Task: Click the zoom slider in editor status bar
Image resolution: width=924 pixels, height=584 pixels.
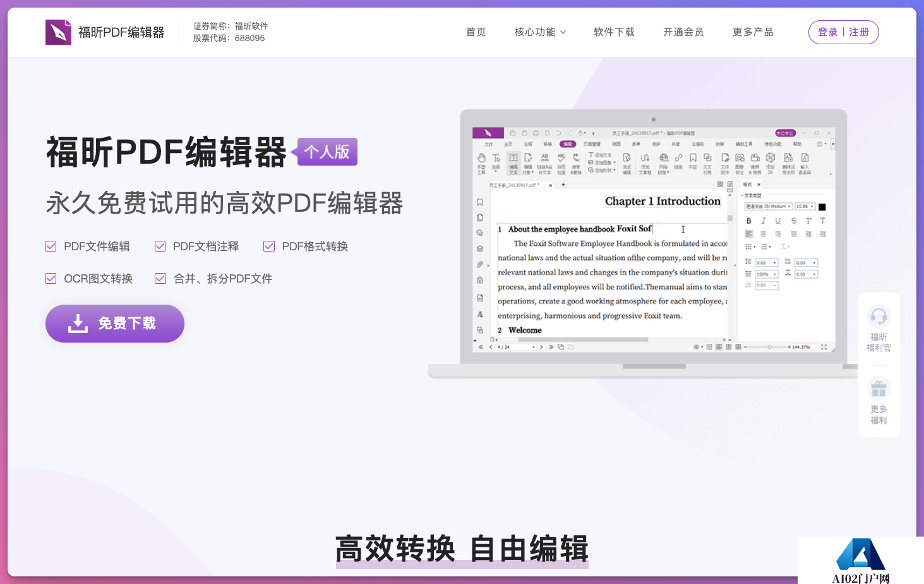Action: pyautogui.click(x=769, y=347)
